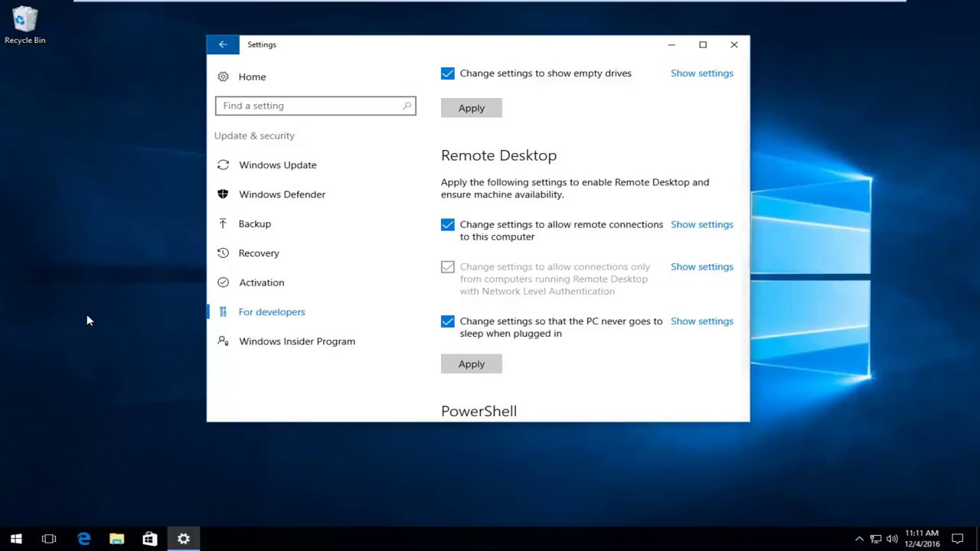Click the Remote Desktop section heading
Screen dimensions: 980x551
pyautogui.click(x=498, y=155)
